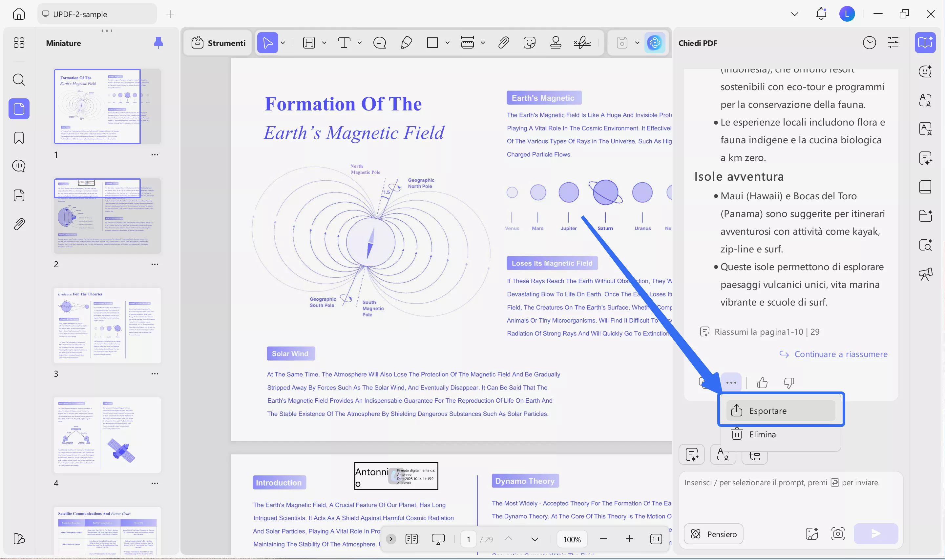Screen dimensions: 945x560
Task: Open chat history clock icon
Action: point(869,43)
